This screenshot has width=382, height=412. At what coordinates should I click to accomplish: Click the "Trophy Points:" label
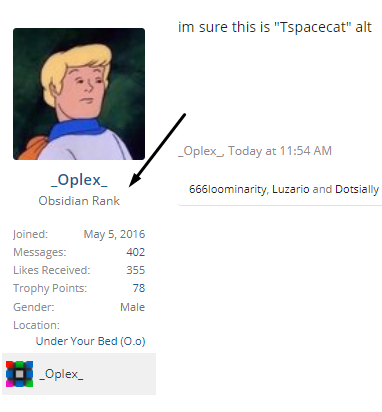(50, 288)
